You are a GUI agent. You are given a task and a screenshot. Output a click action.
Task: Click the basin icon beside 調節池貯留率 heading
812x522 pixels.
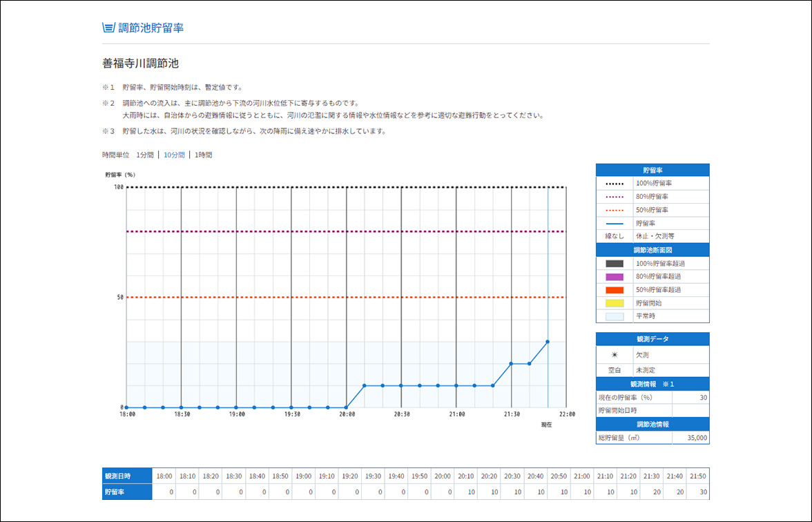point(108,28)
